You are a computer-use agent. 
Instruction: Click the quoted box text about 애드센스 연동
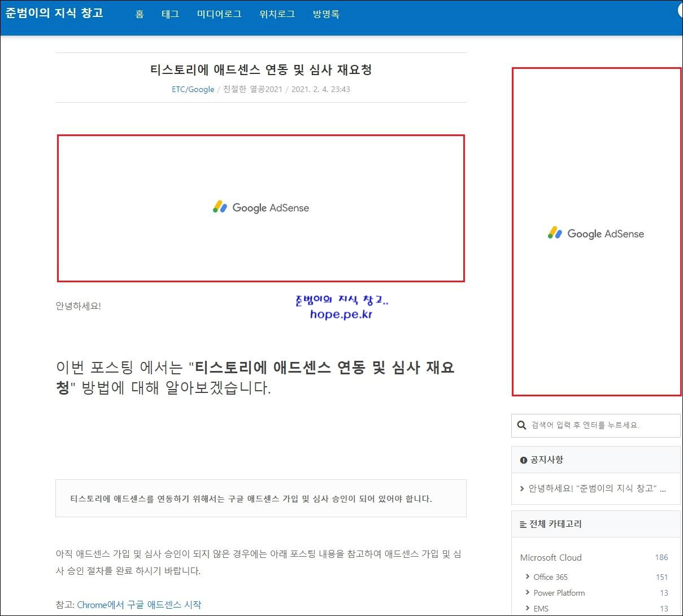pyautogui.click(x=251, y=499)
